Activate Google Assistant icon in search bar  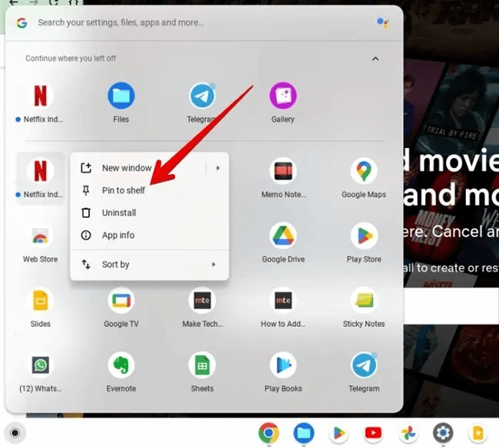pos(382,22)
